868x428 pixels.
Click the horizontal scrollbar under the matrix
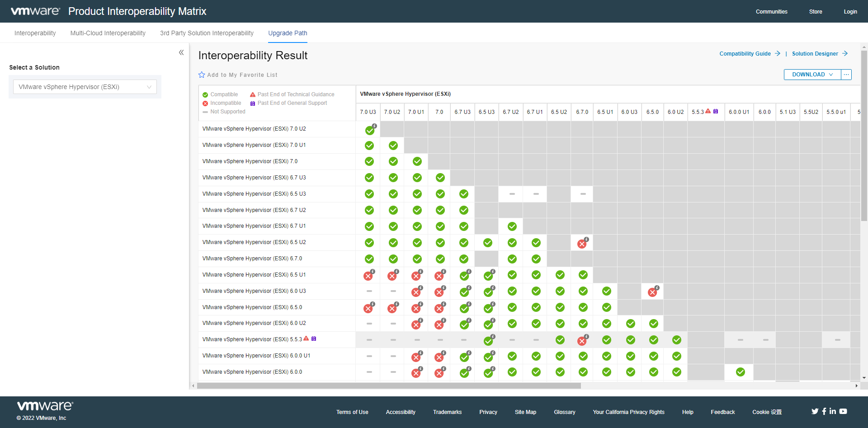(x=389, y=386)
